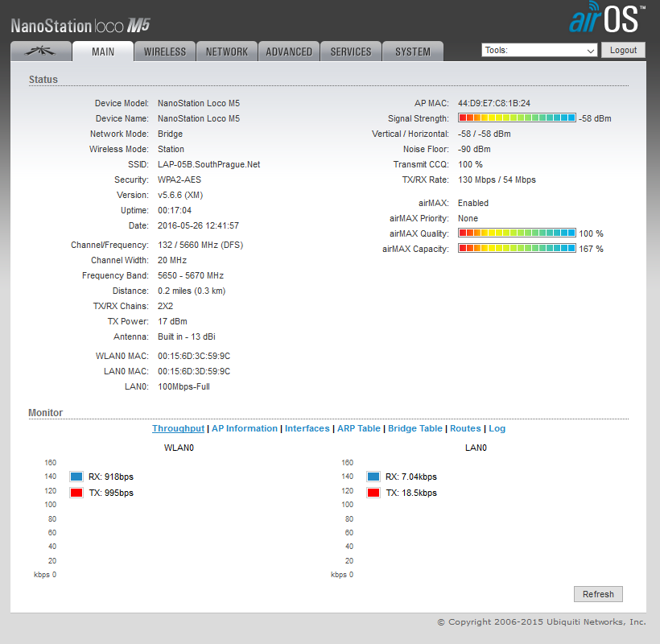Screen dimensions: 660x644
Task: Open the Interfaces monitor link
Action: (x=307, y=428)
